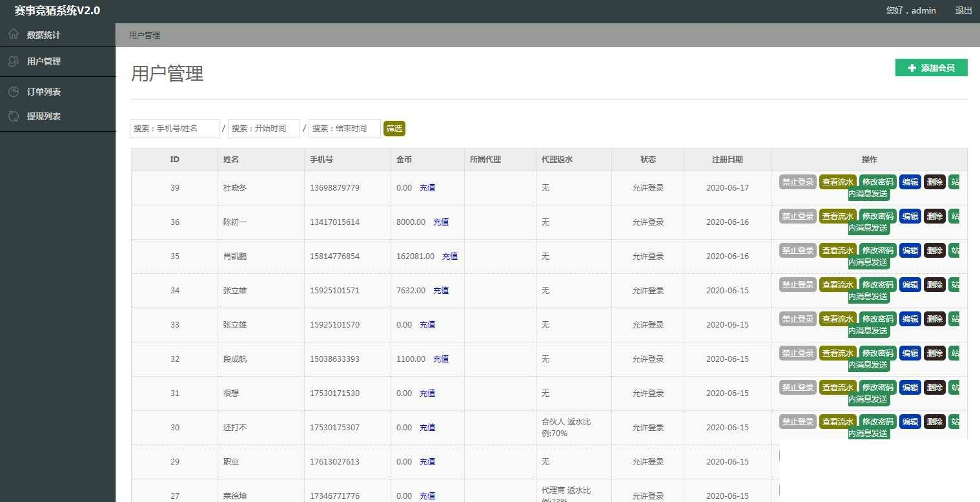This screenshot has width=980, height=502.
Task: Click the plus icon on 添加会员 button
Action: tap(912, 68)
